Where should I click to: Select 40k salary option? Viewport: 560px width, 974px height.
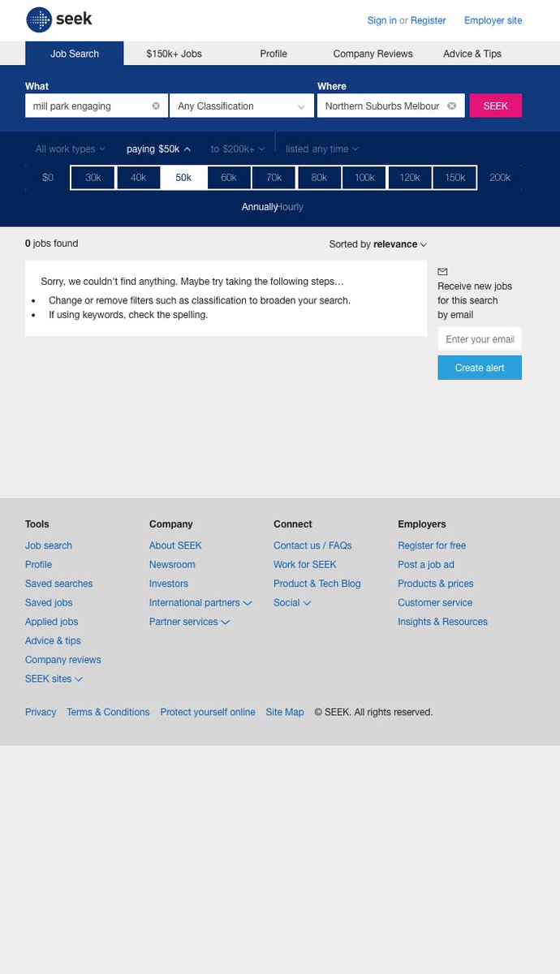click(x=138, y=177)
